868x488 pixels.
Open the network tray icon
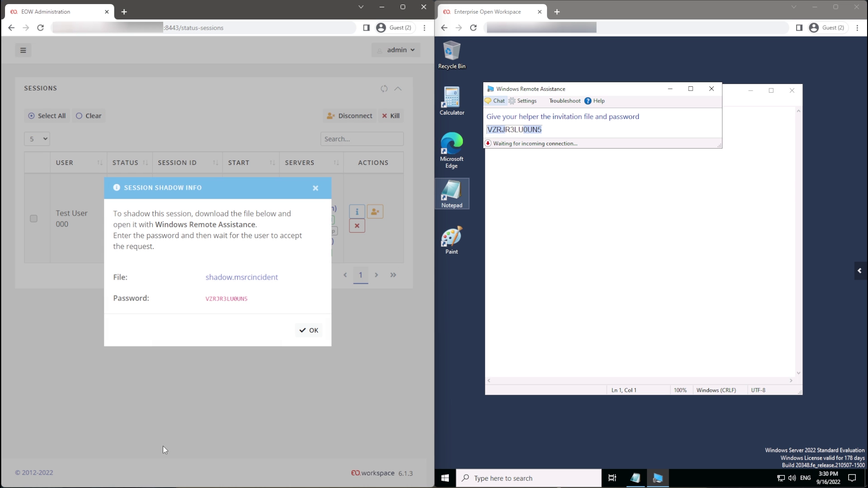coord(781,478)
